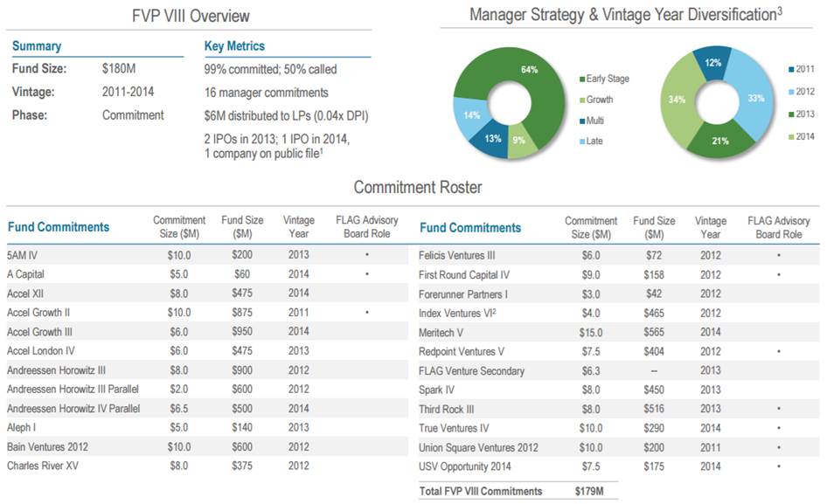Viewport: 827px width, 504px height.
Task: Click the "Index Ventures VI" fund name
Action: pyautogui.click(x=457, y=314)
